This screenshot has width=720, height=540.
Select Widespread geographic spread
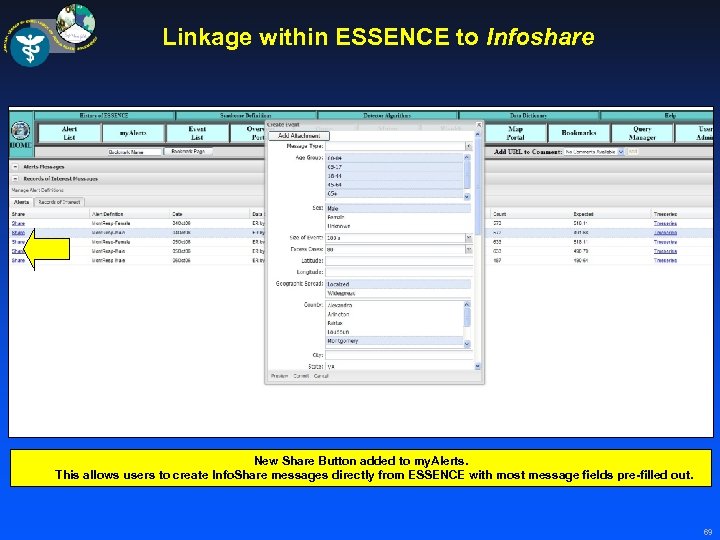tap(398, 293)
